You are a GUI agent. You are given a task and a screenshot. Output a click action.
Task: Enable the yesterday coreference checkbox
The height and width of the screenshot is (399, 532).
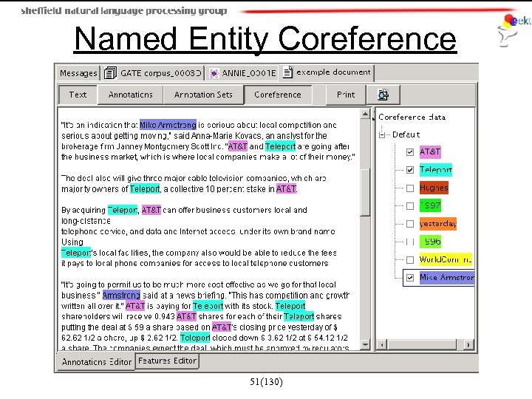(x=410, y=224)
